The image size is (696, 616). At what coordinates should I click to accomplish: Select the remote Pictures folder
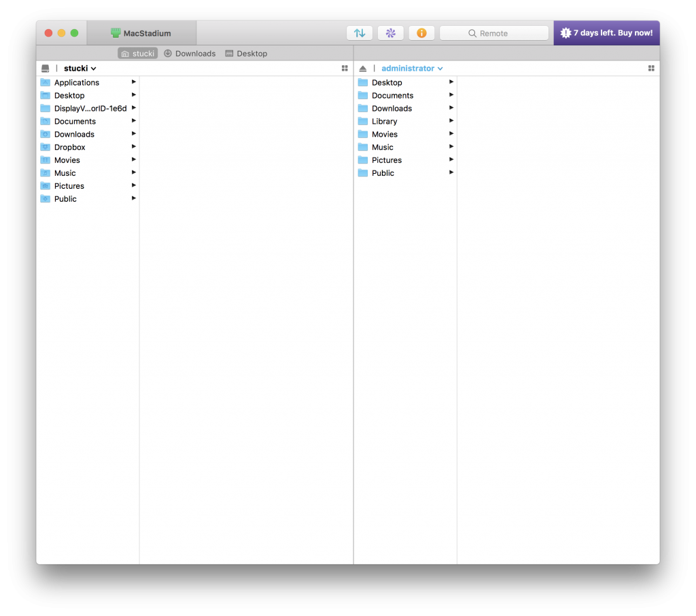click(405, 160)
